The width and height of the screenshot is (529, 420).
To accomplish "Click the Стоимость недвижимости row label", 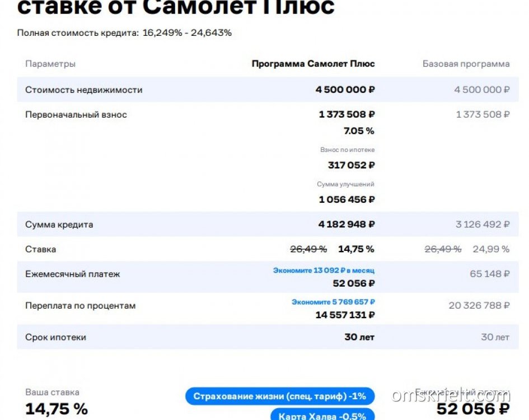I will tap(83, 90).
